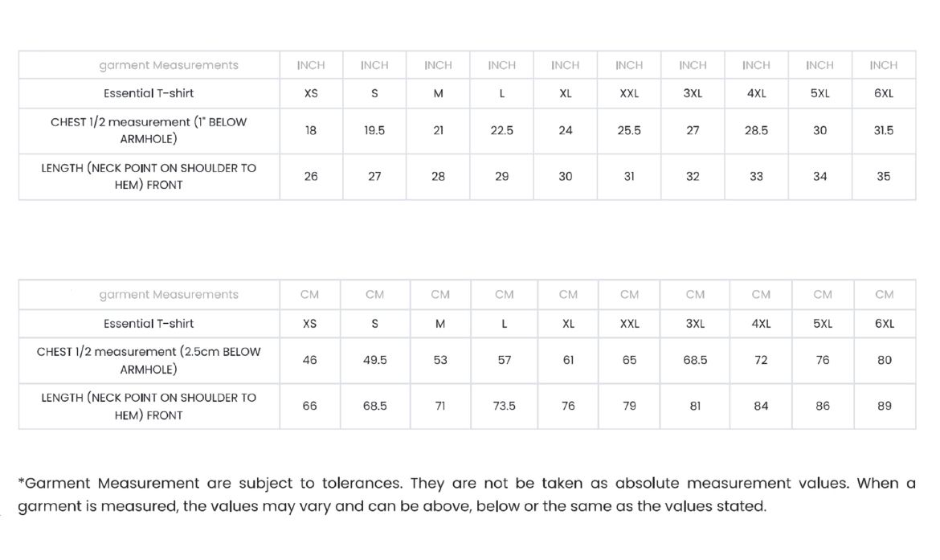Select length value 35 in inch table

[883, 176]
